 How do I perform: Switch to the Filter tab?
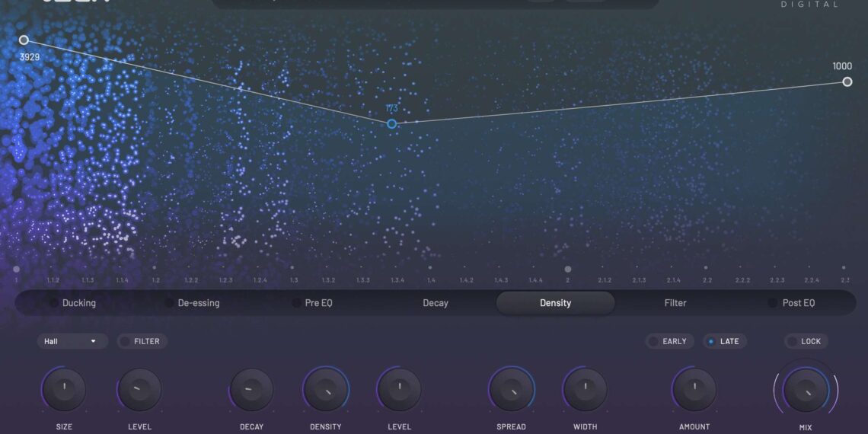[675, 303]
